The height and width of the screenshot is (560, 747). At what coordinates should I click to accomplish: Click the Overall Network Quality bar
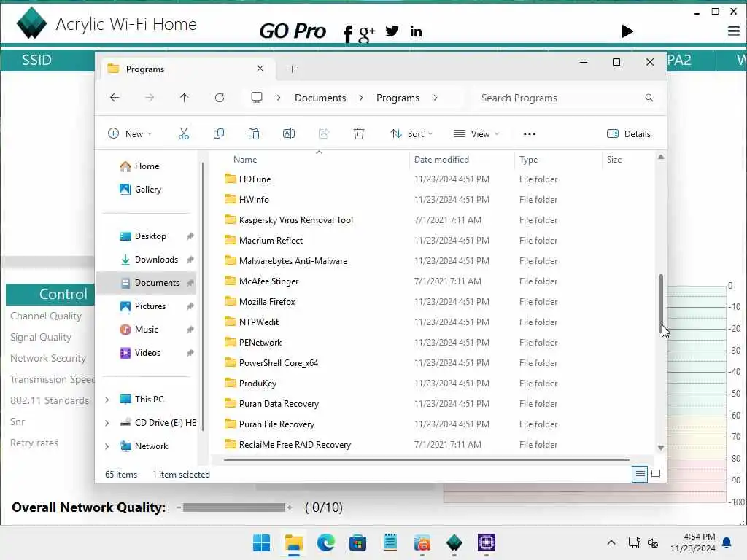pos(234,507)
